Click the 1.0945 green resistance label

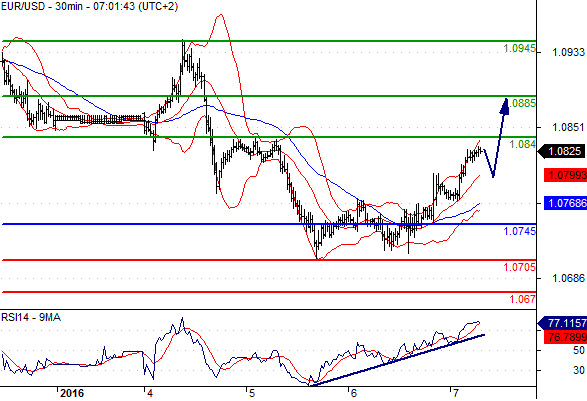pyautogui.click(x=519, y=48)
